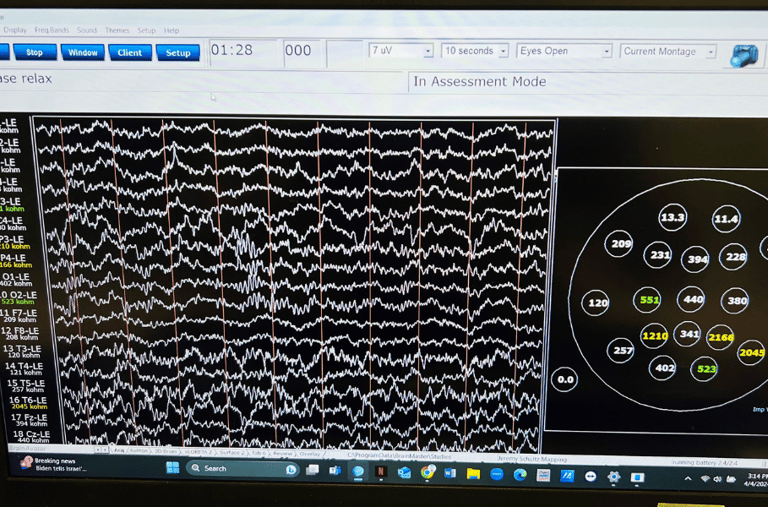The height and width of the screenshot is (507, 768).
Task: Open the Display menu
Action: [15, 30]
